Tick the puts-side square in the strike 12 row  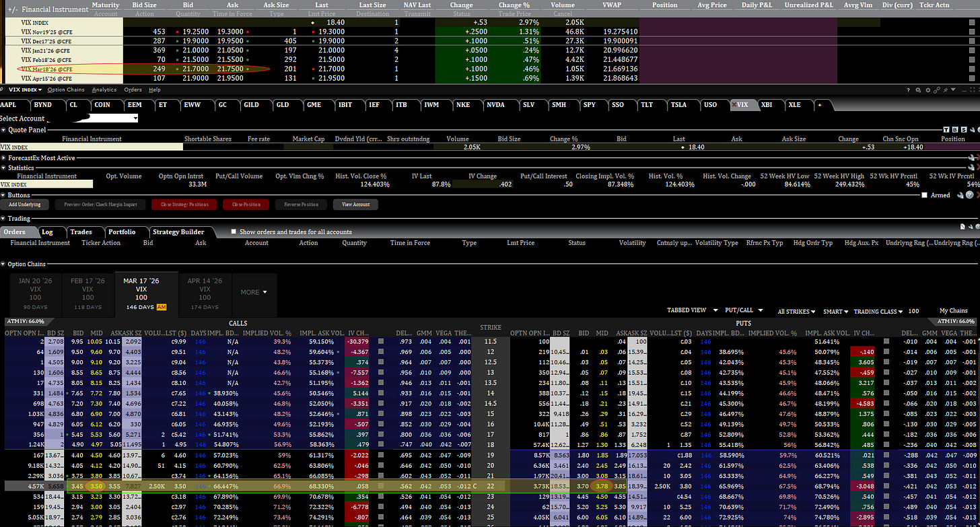886,351
